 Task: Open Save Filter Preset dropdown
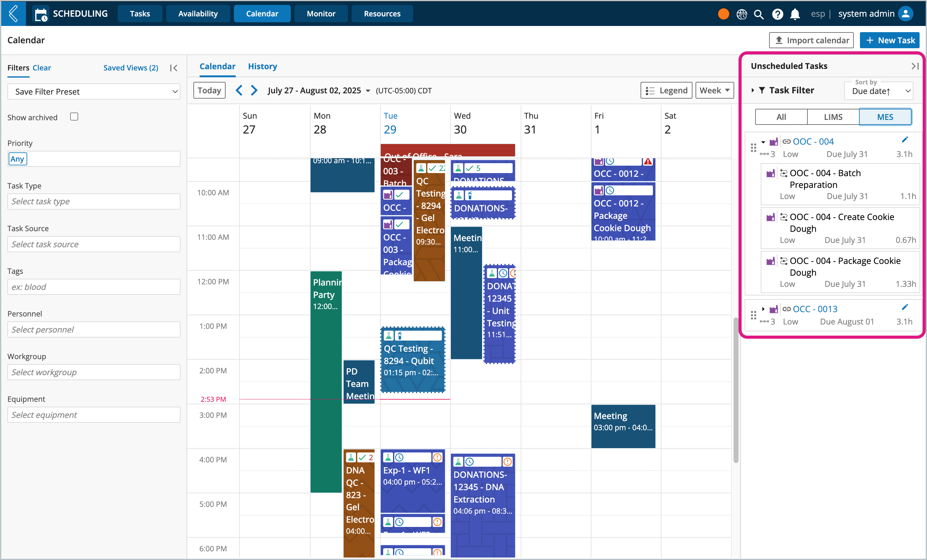[94, 91]
